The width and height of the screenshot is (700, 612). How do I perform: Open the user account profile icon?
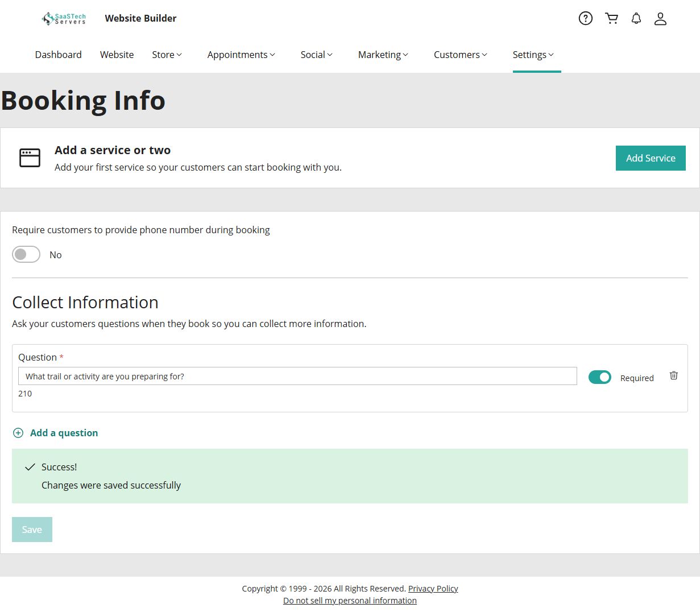click(x=660, y=19)
